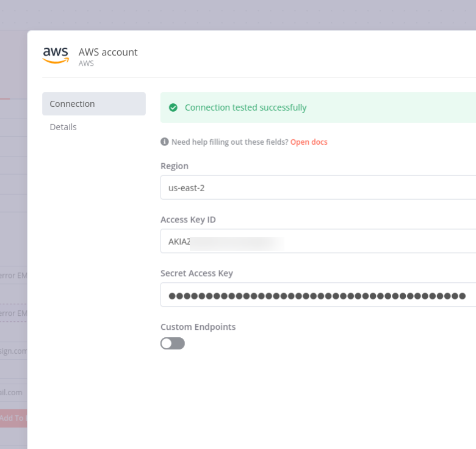
Task: Toggle the Custom Endpoints switch
Action: pyautogui.click(x=173, y=343)
